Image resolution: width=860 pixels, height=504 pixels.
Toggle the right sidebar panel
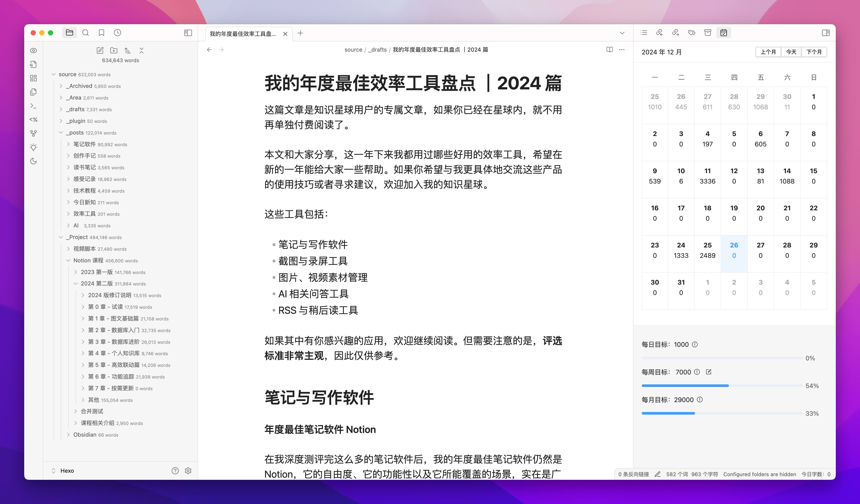826,33
